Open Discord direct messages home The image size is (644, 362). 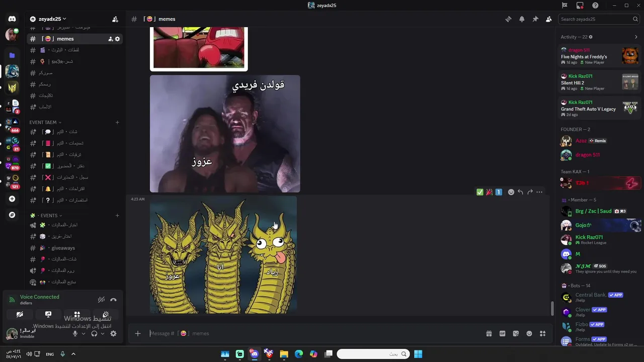click(12, 19)
